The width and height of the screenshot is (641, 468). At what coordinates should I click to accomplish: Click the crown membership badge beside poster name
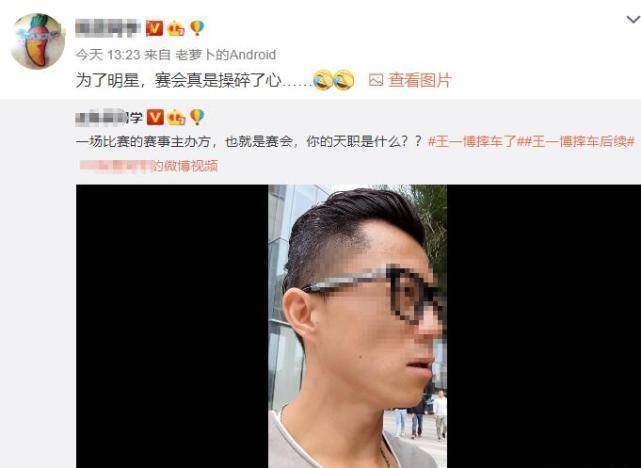pyautogui.click(x=176, y=29)
